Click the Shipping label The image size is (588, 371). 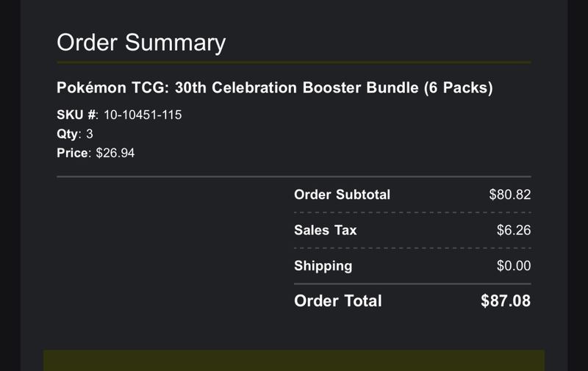tap(323, 266)
